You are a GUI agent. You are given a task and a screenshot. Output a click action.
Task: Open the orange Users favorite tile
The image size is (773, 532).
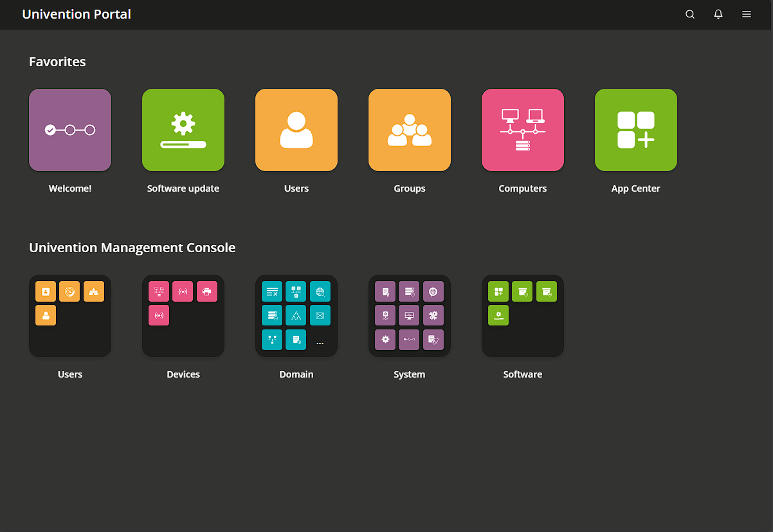[x=296, y=130]
